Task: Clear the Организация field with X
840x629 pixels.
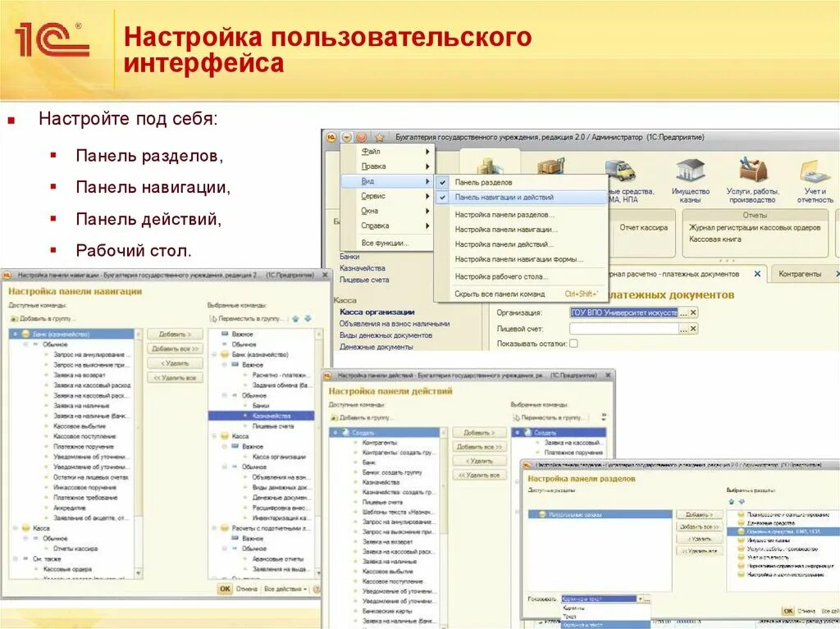Action: pos(693,312)
